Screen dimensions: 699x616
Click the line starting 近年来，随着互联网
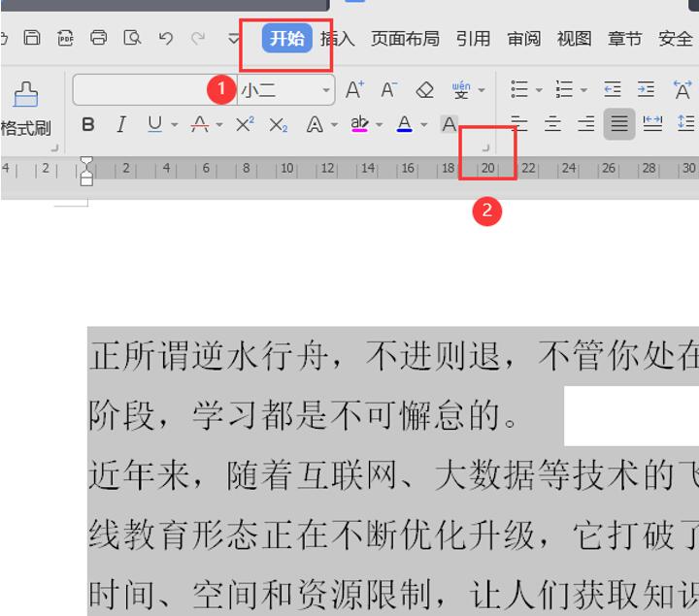(393, 474)
